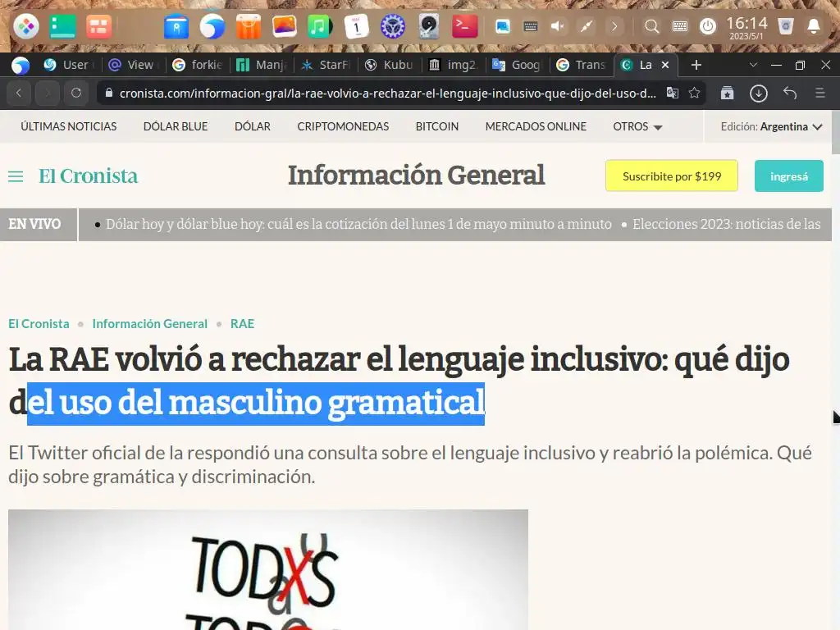Viewport: 840px width, 630px height.
Task: Expand the tray with the arrow
Action: click(x=614, y=25)
